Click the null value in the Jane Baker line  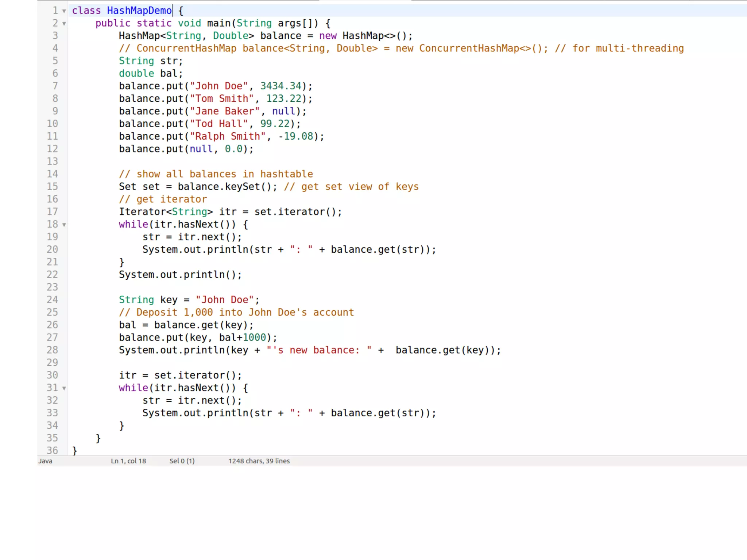click(x=283, y=111)
